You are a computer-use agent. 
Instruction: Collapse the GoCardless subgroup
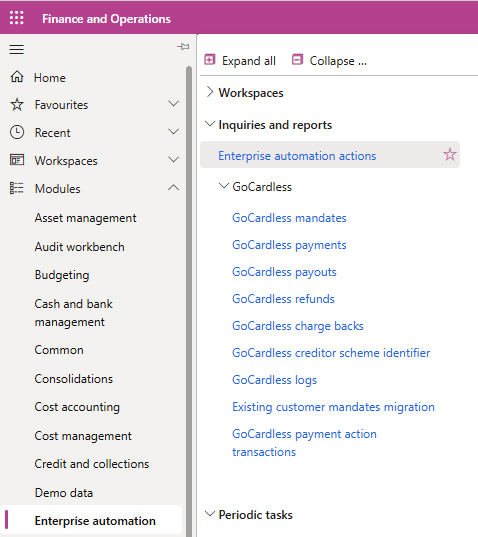[224, 186]
